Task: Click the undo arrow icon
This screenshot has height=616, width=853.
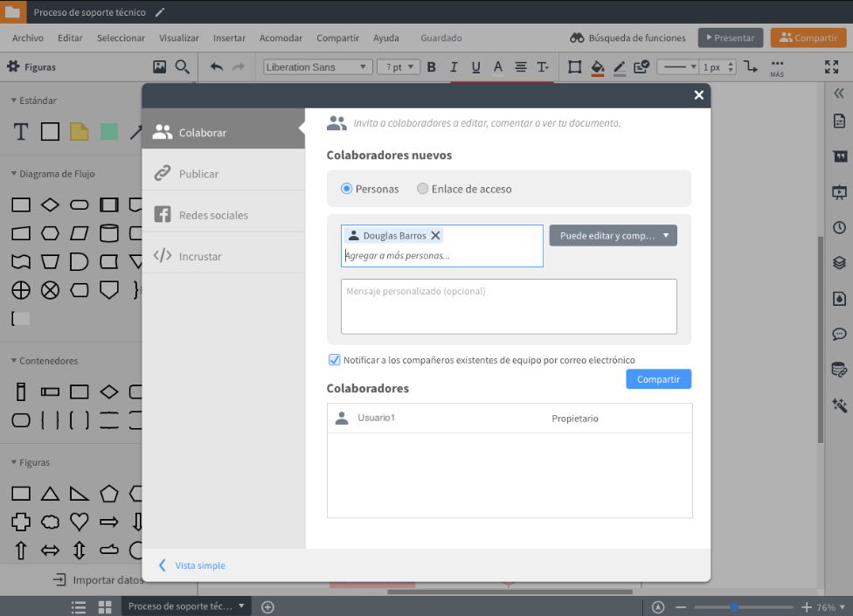Action: [x=218, y=66]
